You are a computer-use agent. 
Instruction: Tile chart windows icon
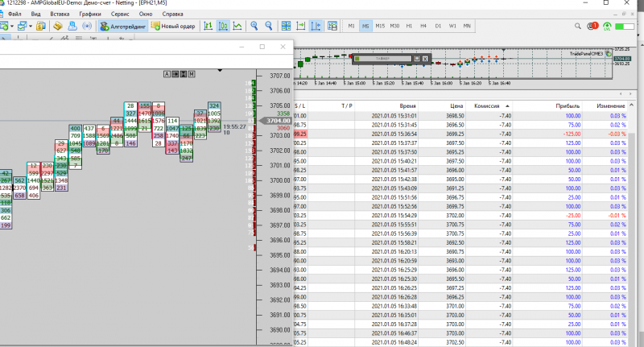pyautogui.click(x=286, y=27)
